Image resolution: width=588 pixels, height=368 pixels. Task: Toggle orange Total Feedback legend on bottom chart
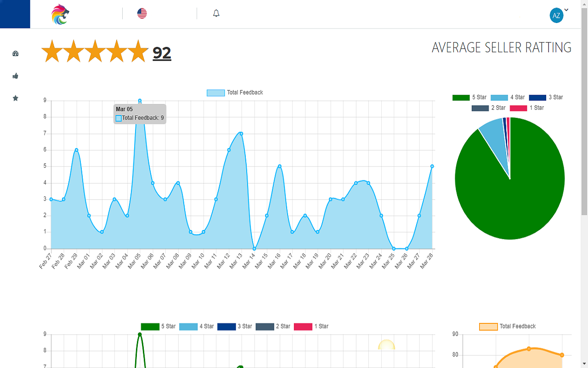click(x=508, y=326)
